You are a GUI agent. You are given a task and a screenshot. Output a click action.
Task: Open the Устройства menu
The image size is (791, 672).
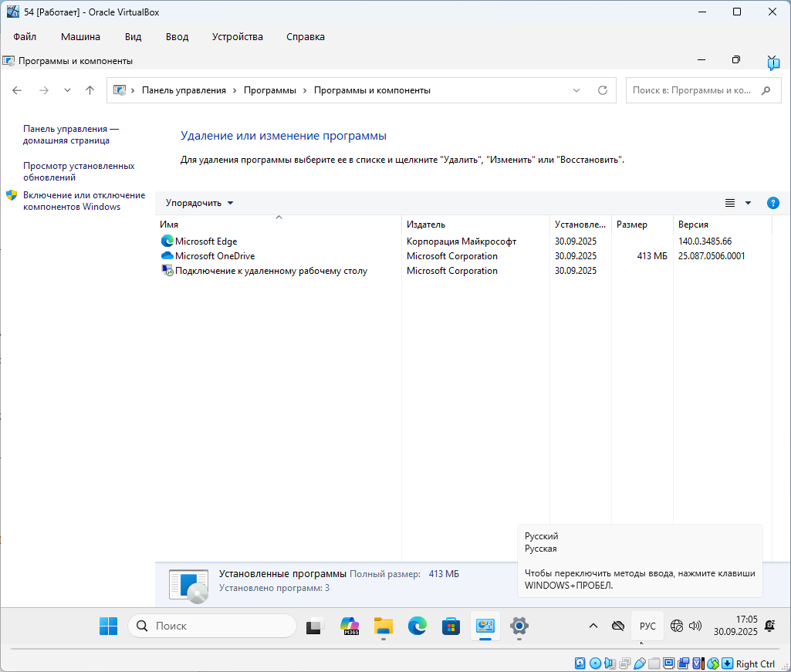(237, 36)
